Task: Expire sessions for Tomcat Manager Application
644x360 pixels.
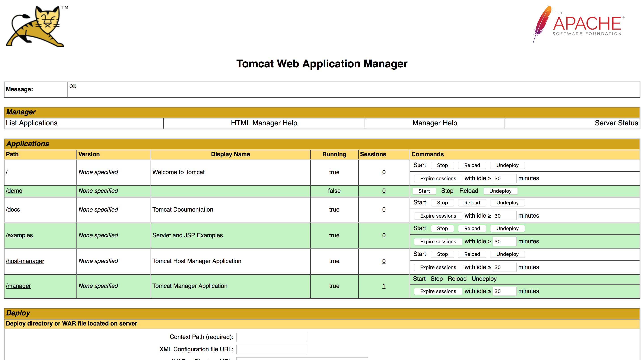Action: [x=438, y=291]
